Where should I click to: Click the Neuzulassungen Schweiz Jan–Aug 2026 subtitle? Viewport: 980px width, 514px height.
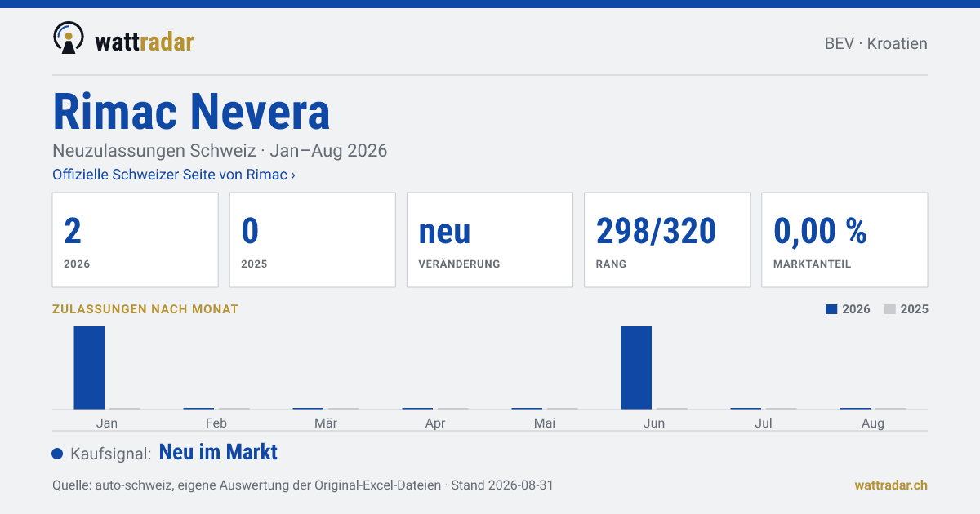click(220, 151)
